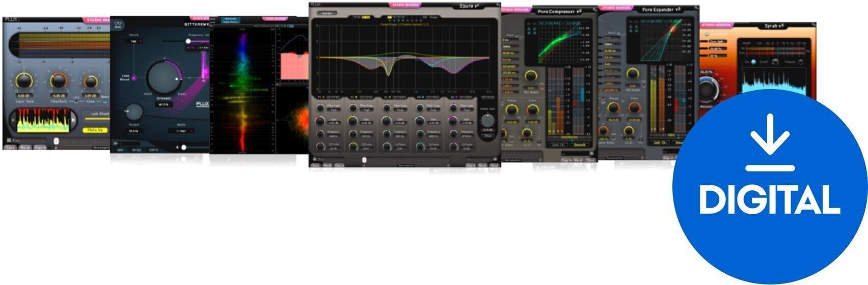Image resolution: width=868 pixels, height=285 pixels.
Task: Click the Setup button under Master Gain in Epure
Action: (487, 136)
